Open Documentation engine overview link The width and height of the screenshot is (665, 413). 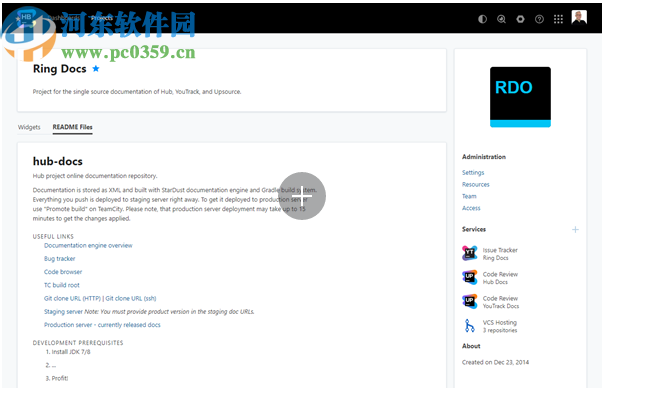point(88,246)
